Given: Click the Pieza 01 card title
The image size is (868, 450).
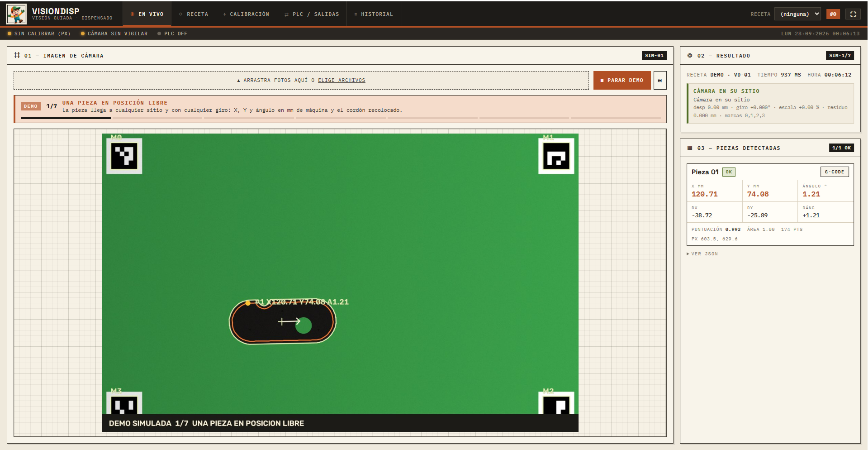Looking at the screenshot, I should pos(705,172).
